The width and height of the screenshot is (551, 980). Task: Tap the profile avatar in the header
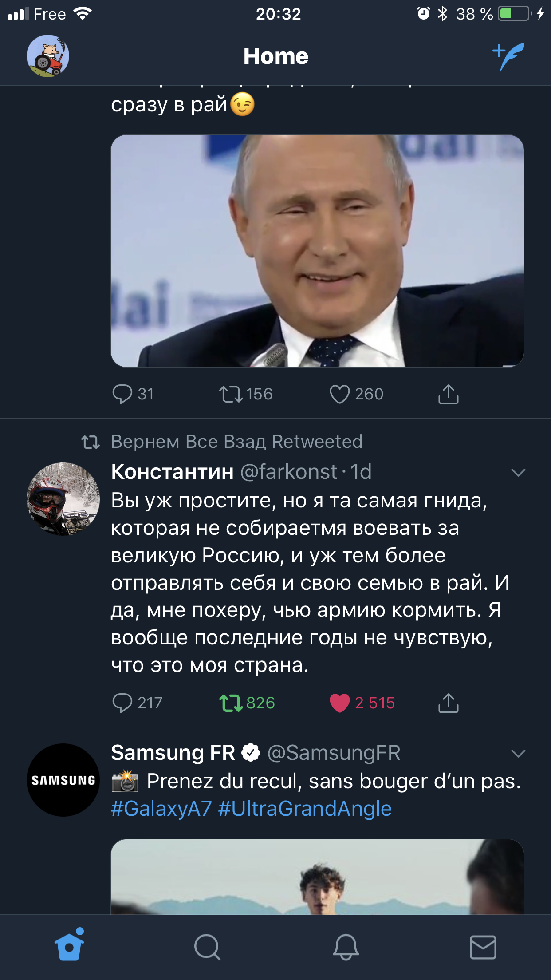(x=48, y=56)
